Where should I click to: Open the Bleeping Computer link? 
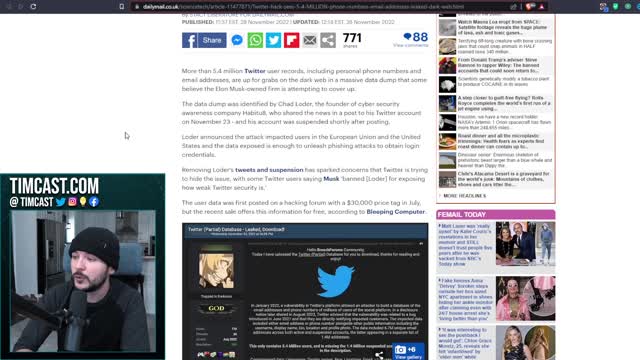pyautogui.click(x=396, y=211)
